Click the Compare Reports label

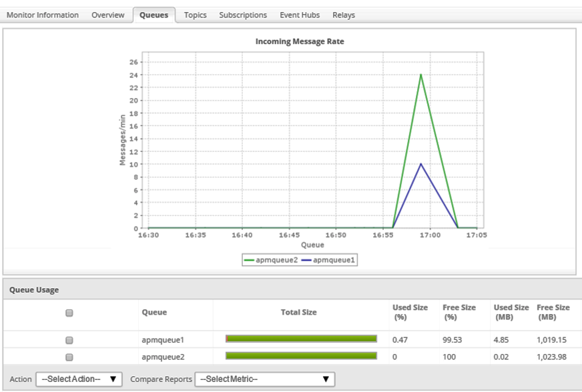(x=161, y=379)
